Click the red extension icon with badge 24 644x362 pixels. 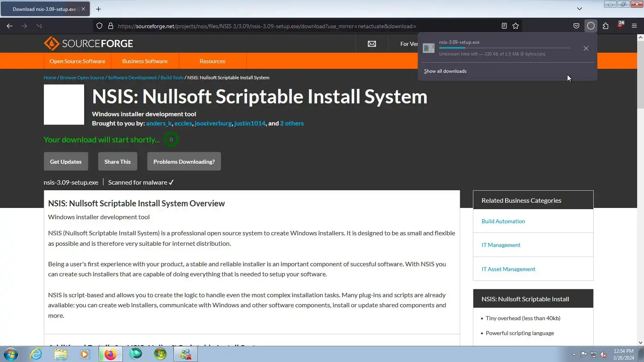click(620, 25)
